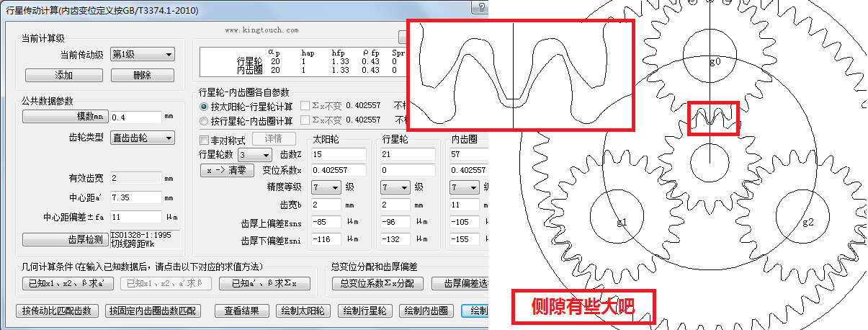The image size is (868, 330).
Task: Click the 绘制太阳轮 button
Action: [x=303, y=311]
